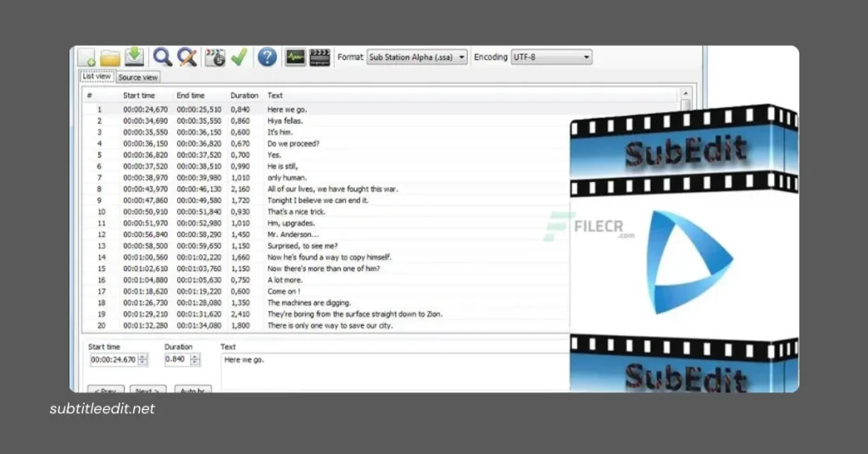
Task: Click the subtitleedit.net caption text
Action: point(103,408)
